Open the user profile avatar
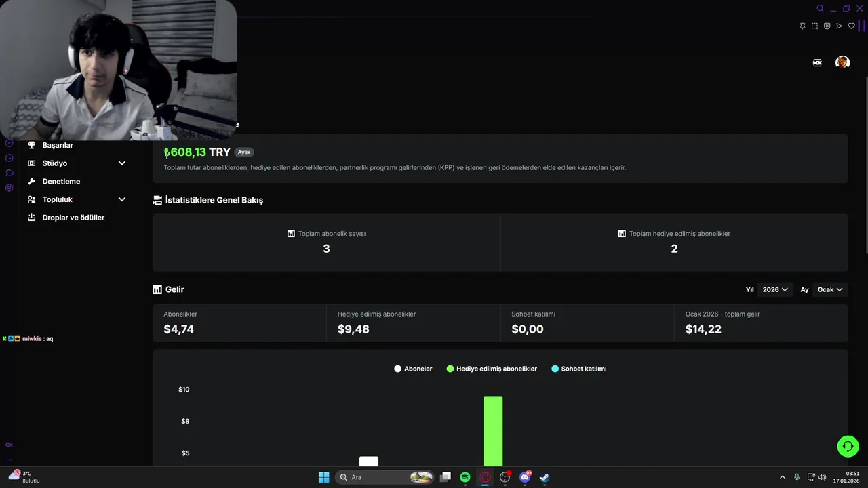868x488 pixels. click(842, 62)
